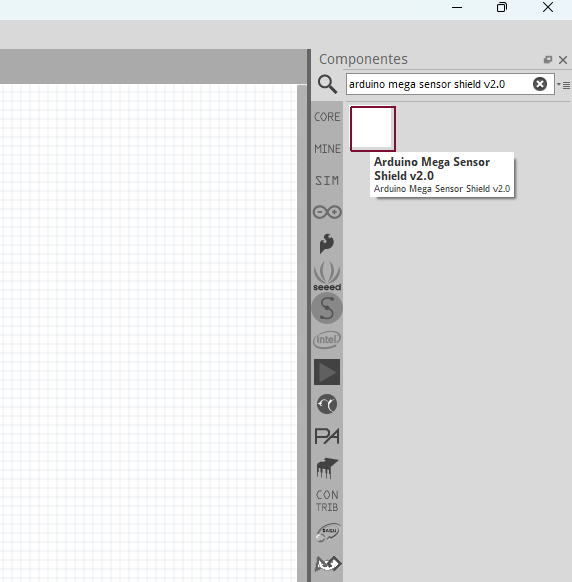The width and height of the screenshot is (572, 582).
Task: Click into the parts search input box
Action: 440,84
